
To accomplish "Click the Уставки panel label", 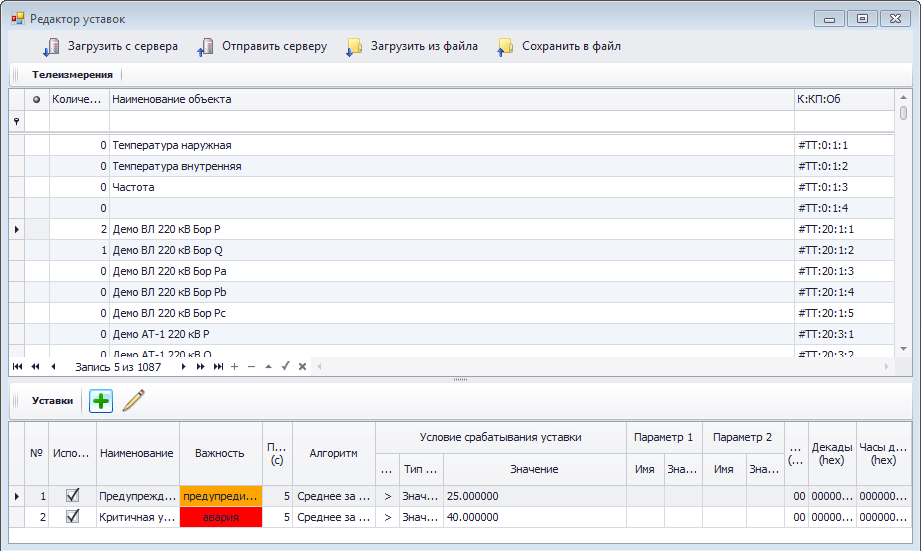I will point(52,401).
